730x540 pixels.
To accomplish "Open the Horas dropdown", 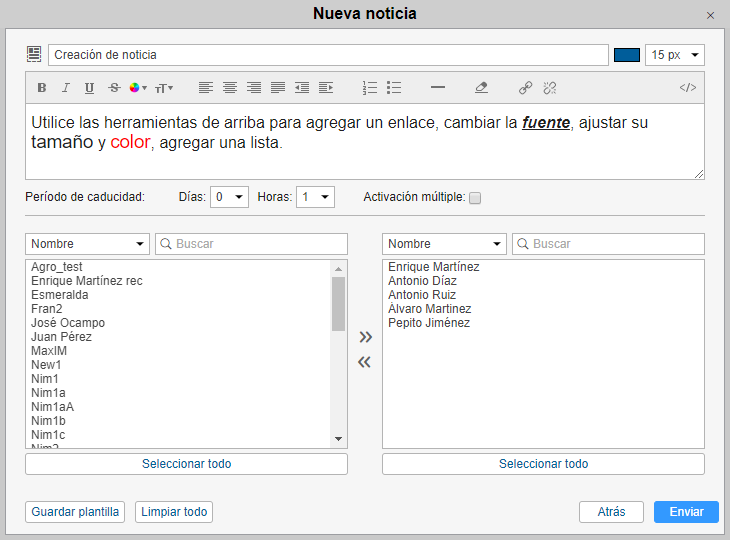I will (316, 197).
